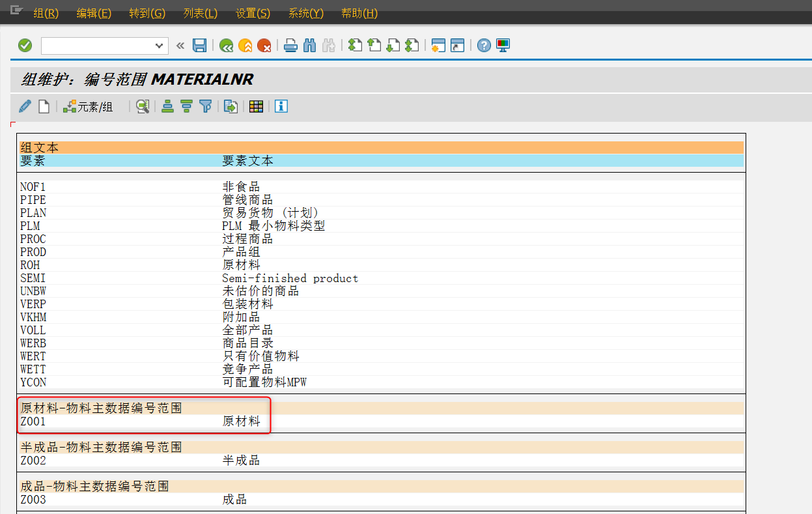This screenshot has height=514, width=812.
Task: Click the Find binoculars icon
Action: click(x=309, y=45)
